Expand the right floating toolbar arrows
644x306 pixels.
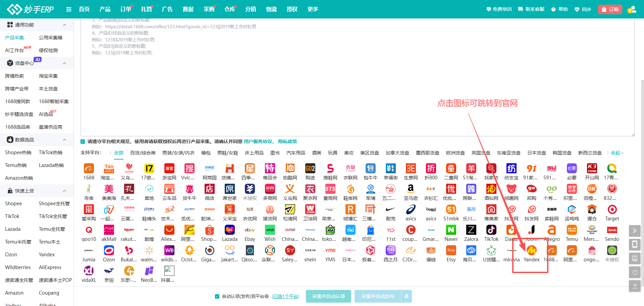[635, 231]
